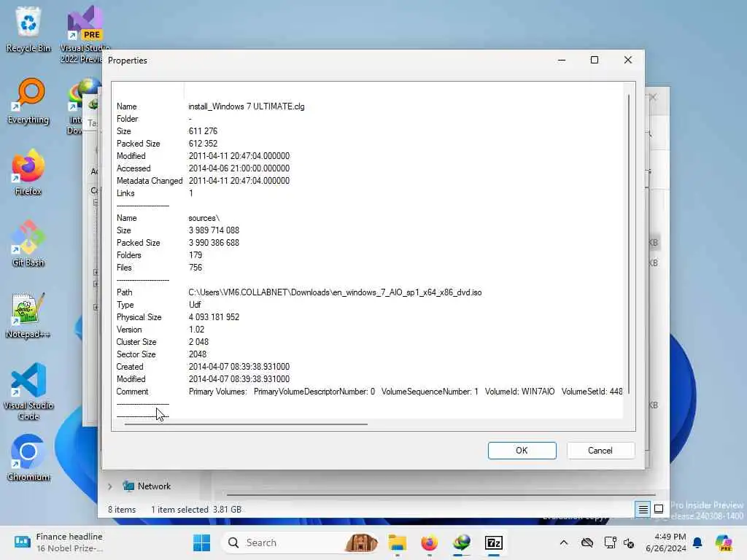
Task: Launch Firefox from the desktop
Action: click(28, 172)
